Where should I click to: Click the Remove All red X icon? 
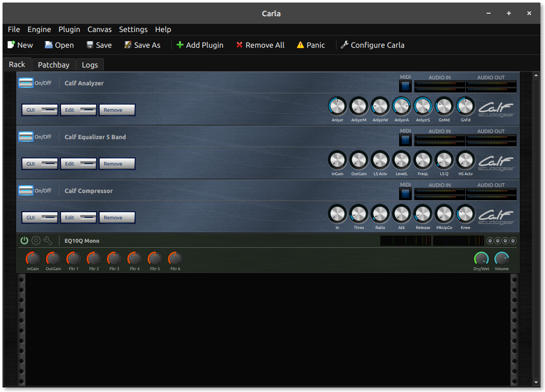[239, 45]
